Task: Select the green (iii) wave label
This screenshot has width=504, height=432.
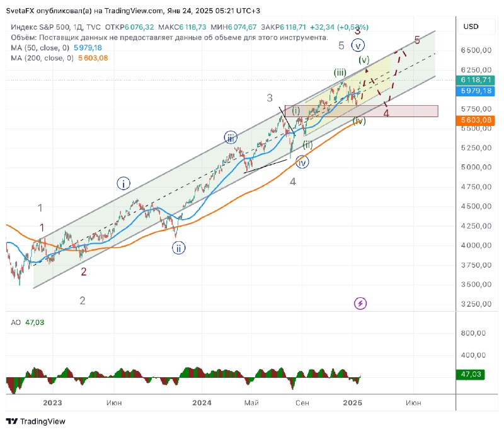Action: [340, 72]
